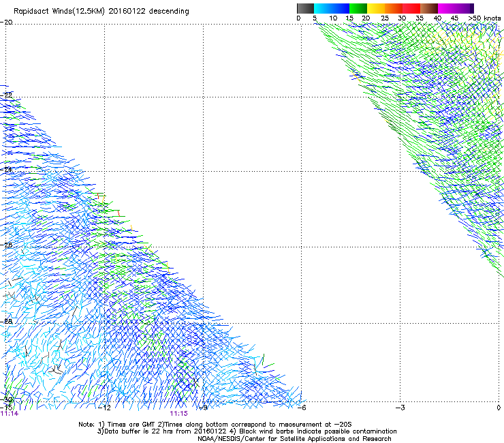Click the '-24' latitude axis label
This screenshot has height=443, width=504.
(6, 169)
